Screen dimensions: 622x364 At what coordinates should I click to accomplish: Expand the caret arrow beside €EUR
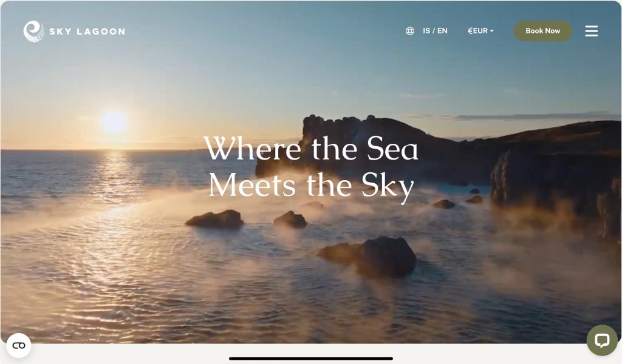tap(491, 31)
